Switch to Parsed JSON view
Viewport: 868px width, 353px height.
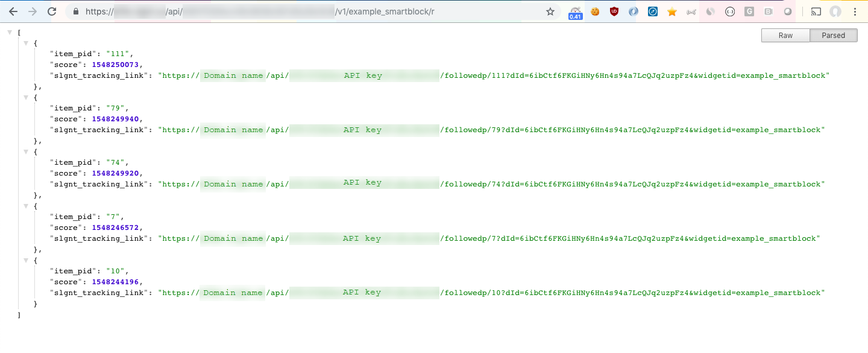(x=834, y=36)
